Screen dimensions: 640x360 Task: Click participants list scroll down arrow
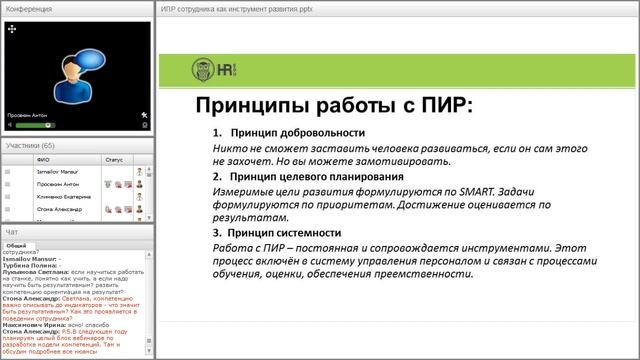pos(149,218)
